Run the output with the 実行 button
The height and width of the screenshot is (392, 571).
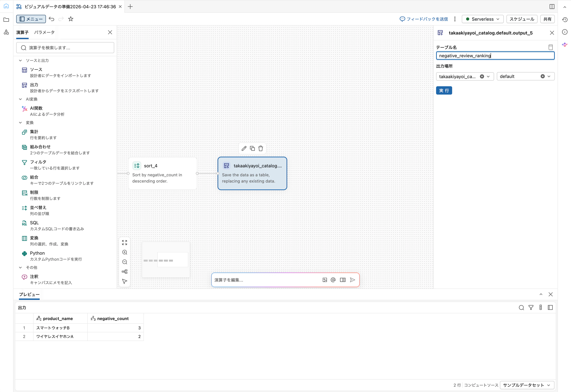[x=444, y=90]
